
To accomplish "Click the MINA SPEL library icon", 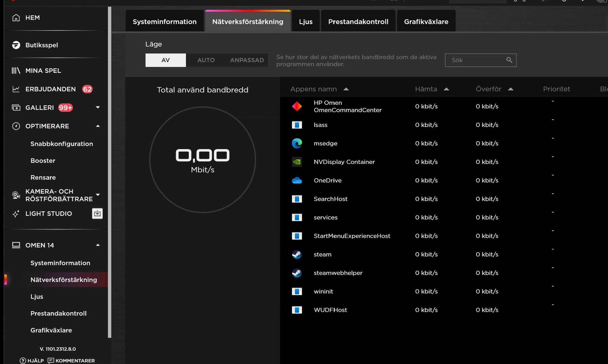I will click(x=16, y=71).
